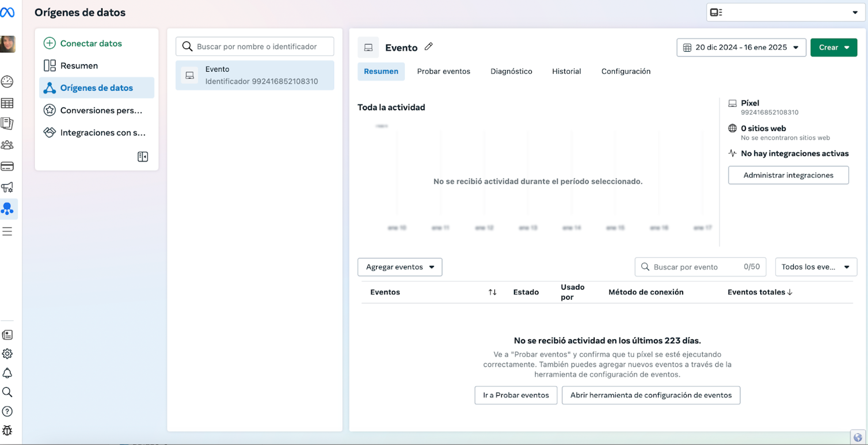This screenshot has height=445, width=868.
Task: Select Orígenes de datos menu item
Action: tap(97, 88)
